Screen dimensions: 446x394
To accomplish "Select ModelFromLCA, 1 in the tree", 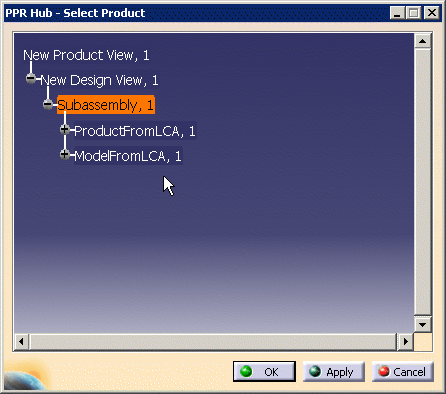I will pyautogui.click(x=128, y=156).
